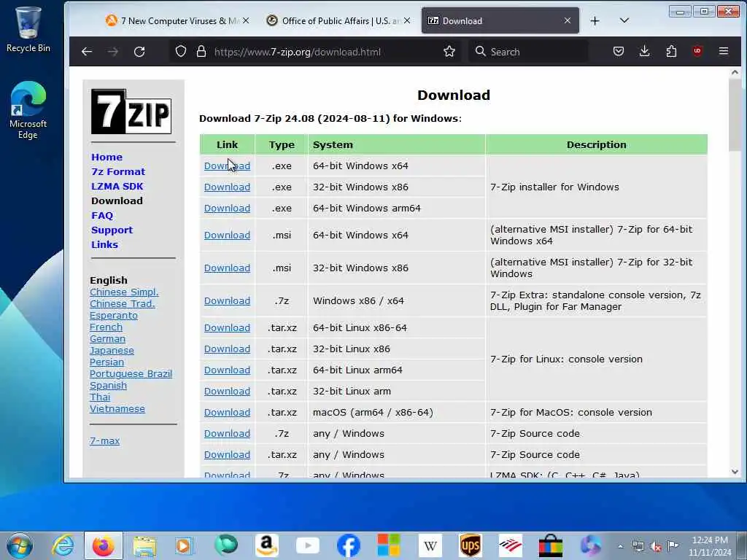Open the Amazon taskbar icon
The height and width of the screenshot is (560, 747).
pyautogui.click(x=266, y=545)
